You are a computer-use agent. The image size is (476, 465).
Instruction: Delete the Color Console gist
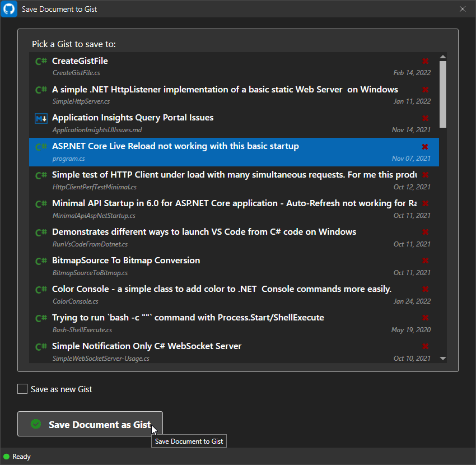[425, 289]
